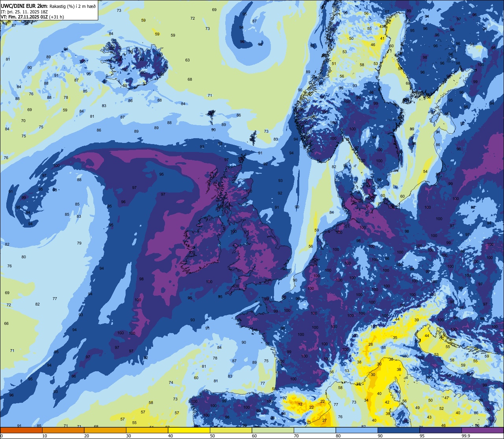Click the humidity value '21' at the bottom of Spain

point(309,422)
